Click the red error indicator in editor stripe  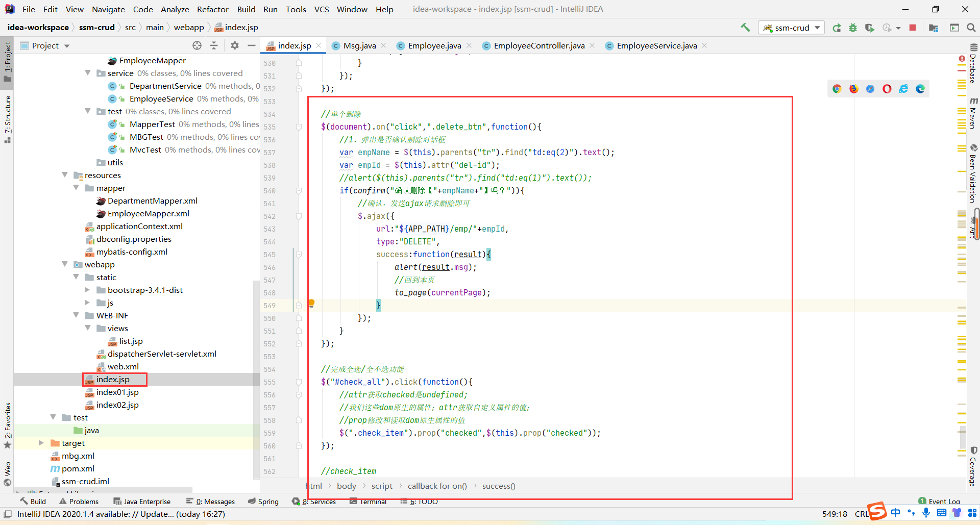(x=962, y=59)
